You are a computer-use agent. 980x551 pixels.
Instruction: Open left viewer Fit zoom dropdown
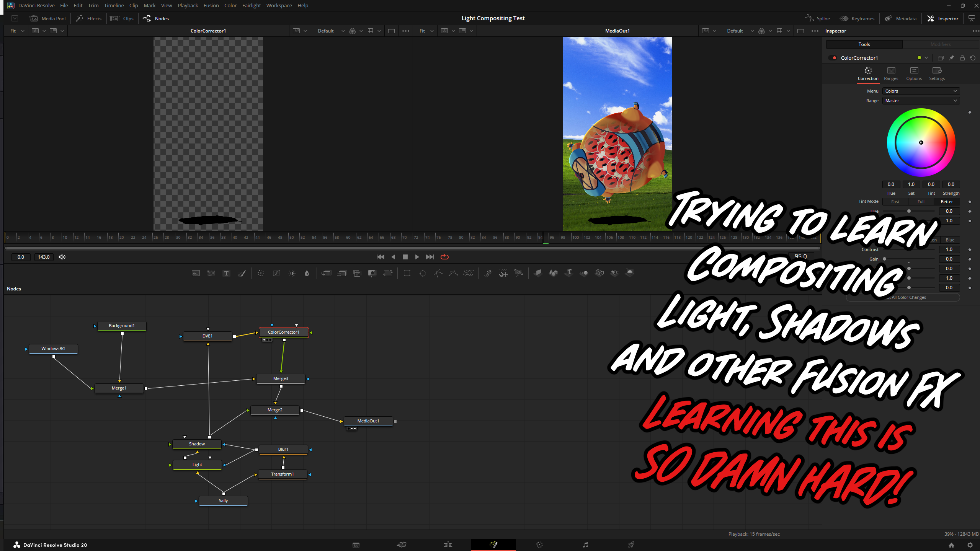[x=17, y=31]
